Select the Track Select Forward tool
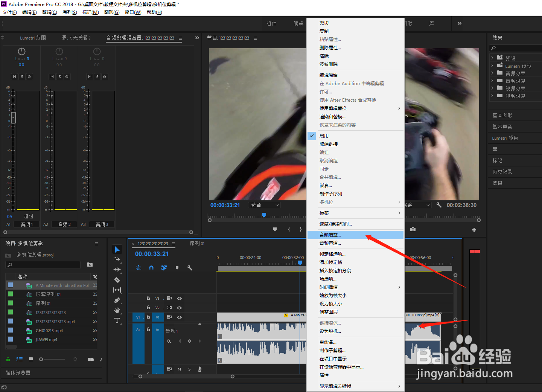This screenshot has width=542, height=392. pos(117,259)
